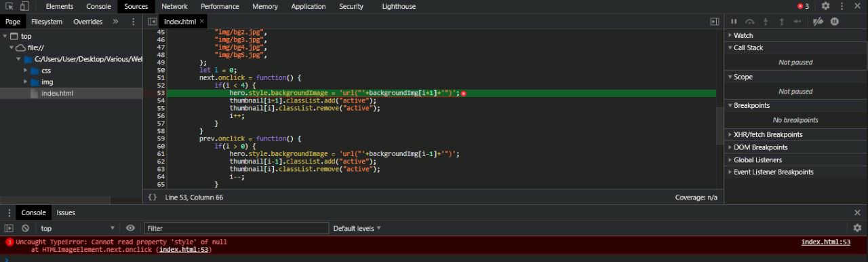
Task: Click the pretty print braces icon
Action: [153, 198]
